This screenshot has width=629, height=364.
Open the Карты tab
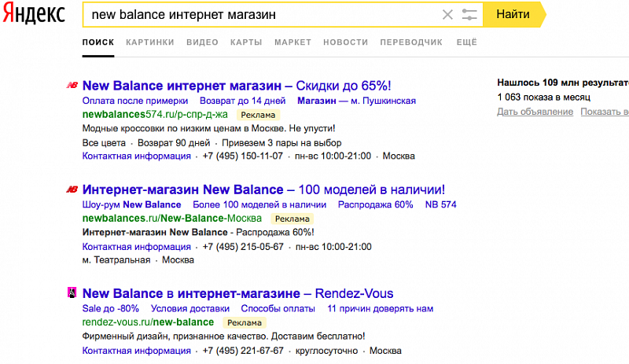click(246, 42)
